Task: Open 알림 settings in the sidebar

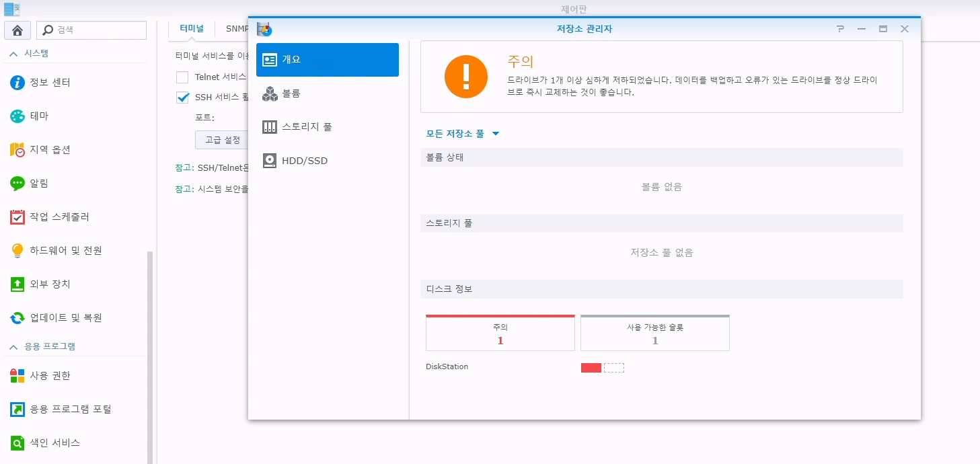Action: (41, 183)
